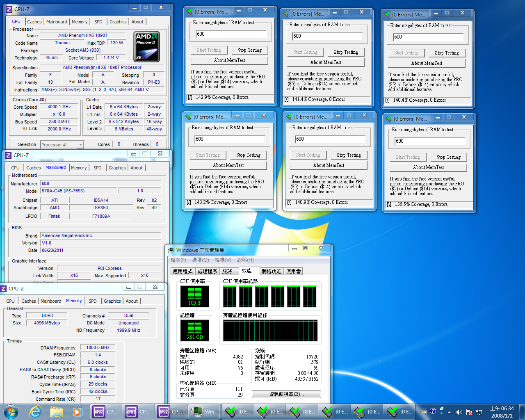
Task: Click the Bus Speed value 250.0 MHz
Action: 59,122
